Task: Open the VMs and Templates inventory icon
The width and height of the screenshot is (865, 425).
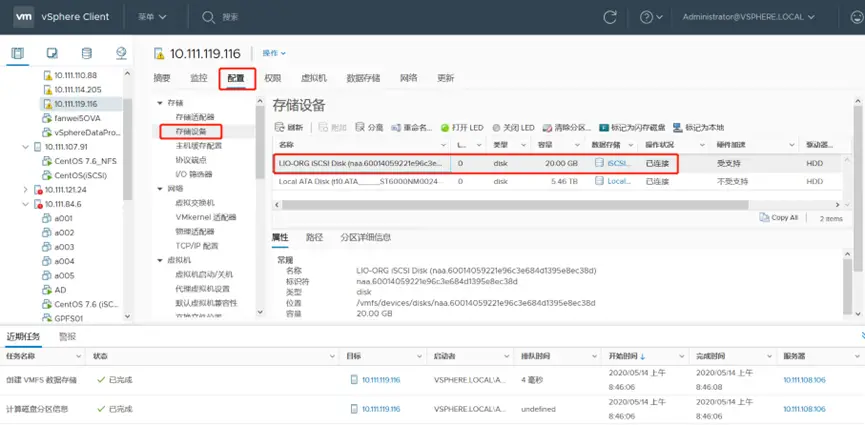Action: (x=52, y=53)
